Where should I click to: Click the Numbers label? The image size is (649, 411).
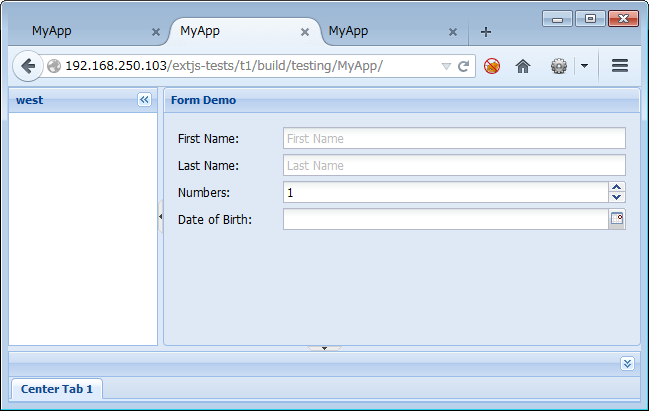click(204, 192)
